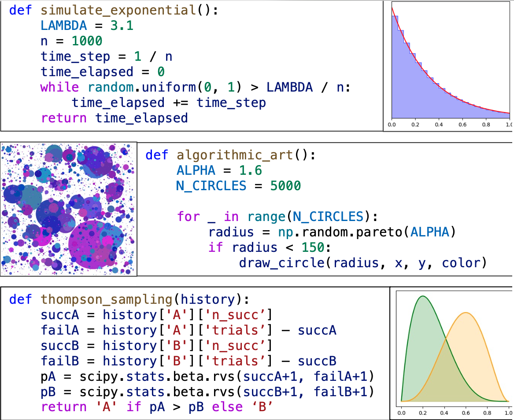Click 'time_elapsed += time_step' line

(x=169, y=103)
